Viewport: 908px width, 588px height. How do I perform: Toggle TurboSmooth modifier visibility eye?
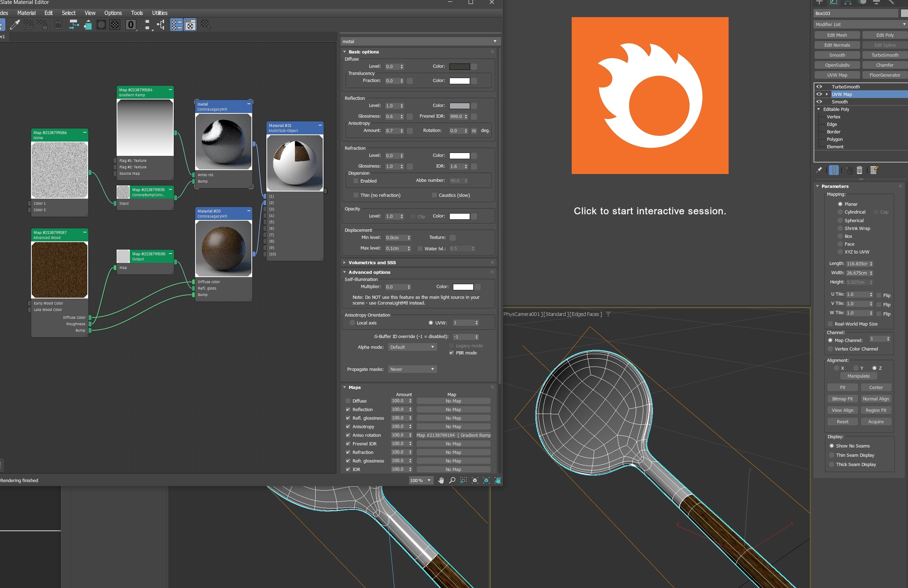819,87
